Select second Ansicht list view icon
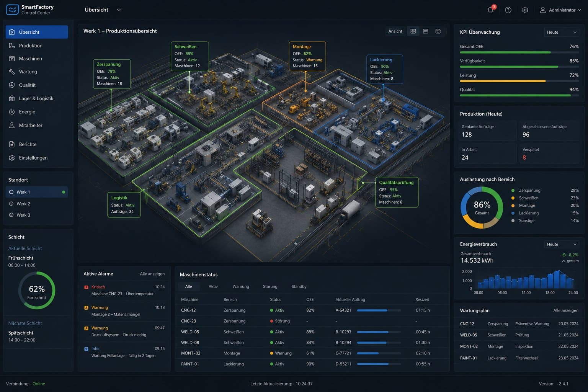Image resolution: width=588 pixels, height=392 pixels. tap(426, 31)
